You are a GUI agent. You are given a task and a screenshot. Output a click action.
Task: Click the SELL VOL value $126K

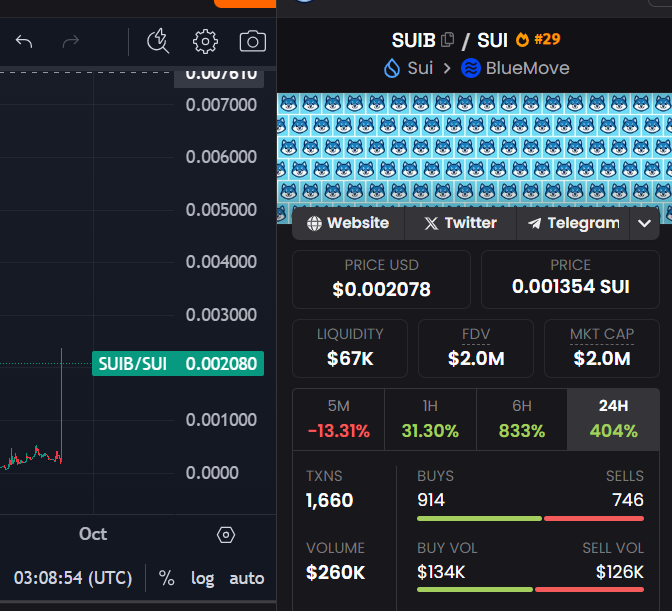click(620, 572)
